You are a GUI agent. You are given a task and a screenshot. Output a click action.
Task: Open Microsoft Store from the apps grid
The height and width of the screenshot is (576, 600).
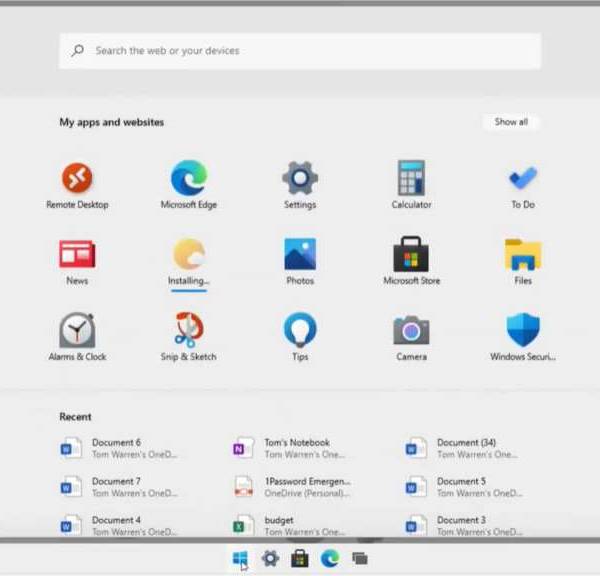pos(411,256)
